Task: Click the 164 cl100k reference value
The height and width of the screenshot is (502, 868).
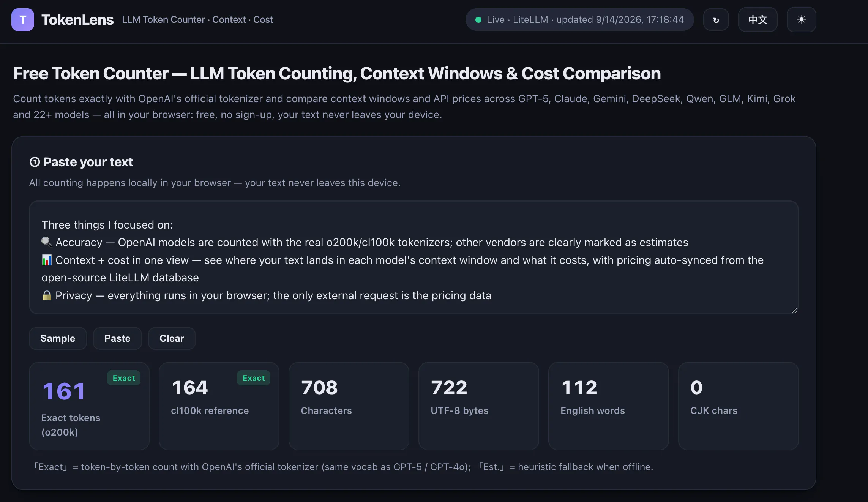Action: [190, 388]
